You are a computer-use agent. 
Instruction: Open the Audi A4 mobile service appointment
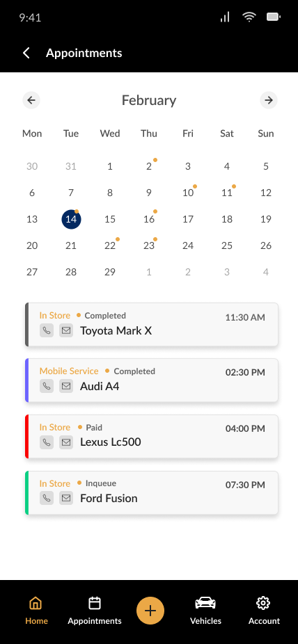tap(152, 380)
